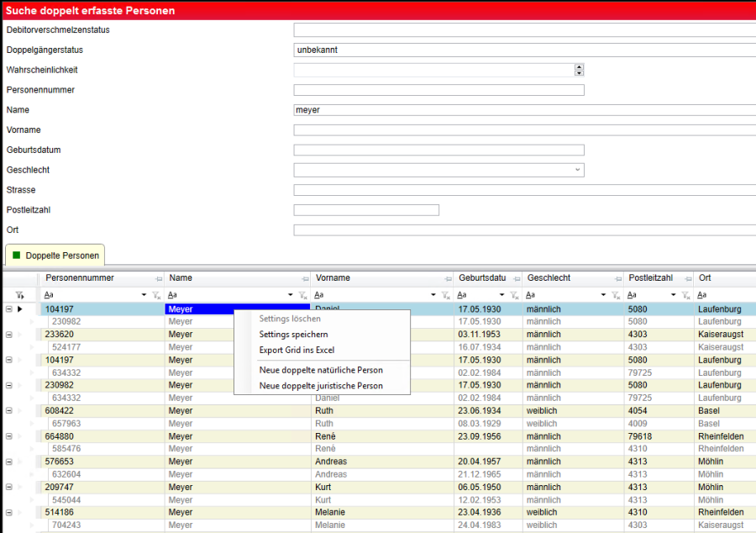
Task: Click pin icon in Name column header
Action: tap(305, 278)
